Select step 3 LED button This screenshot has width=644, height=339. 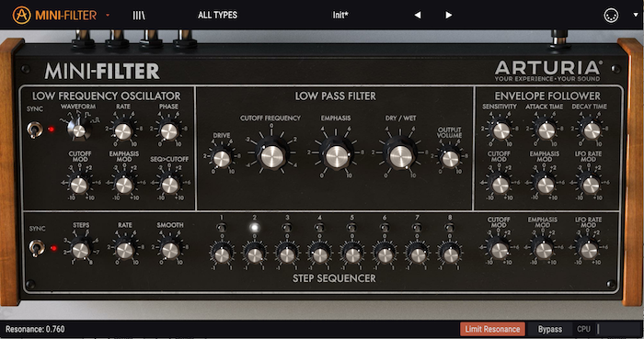click(x=287, y=227)
